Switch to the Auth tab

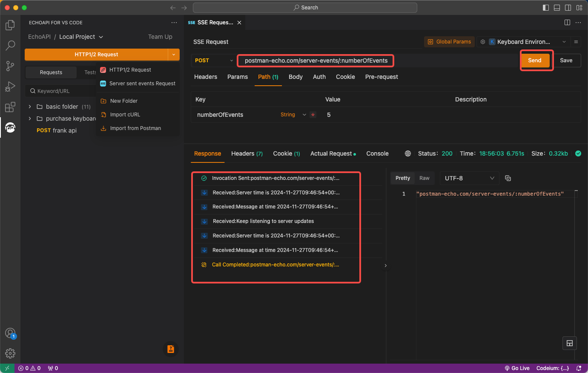point(319,77)
